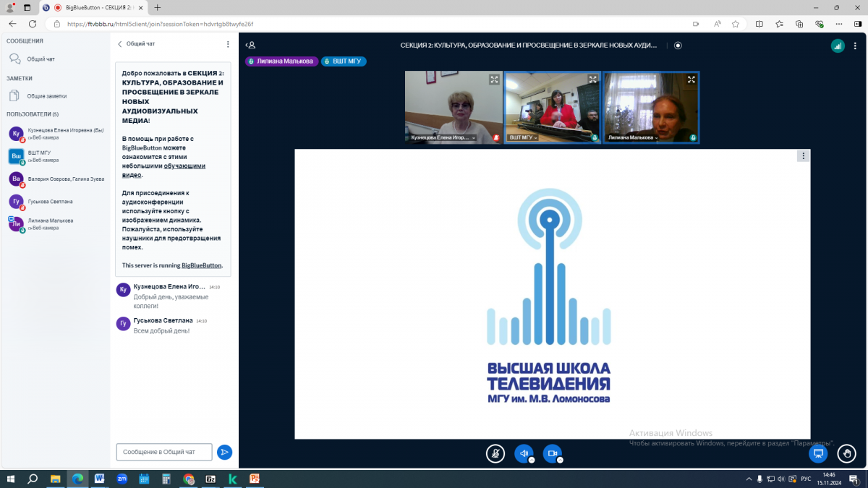Open the BigBlueButton server link in chat
868x488 pixels.
pyautogui.click(x=202, y=265)
